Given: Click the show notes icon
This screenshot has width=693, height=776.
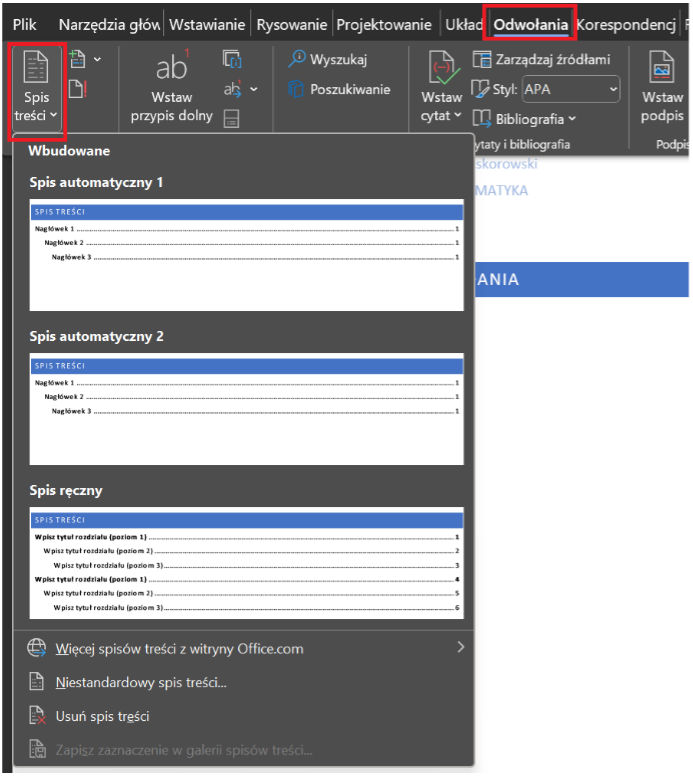Looking at the screenshot, I should [x=232, y=120].
